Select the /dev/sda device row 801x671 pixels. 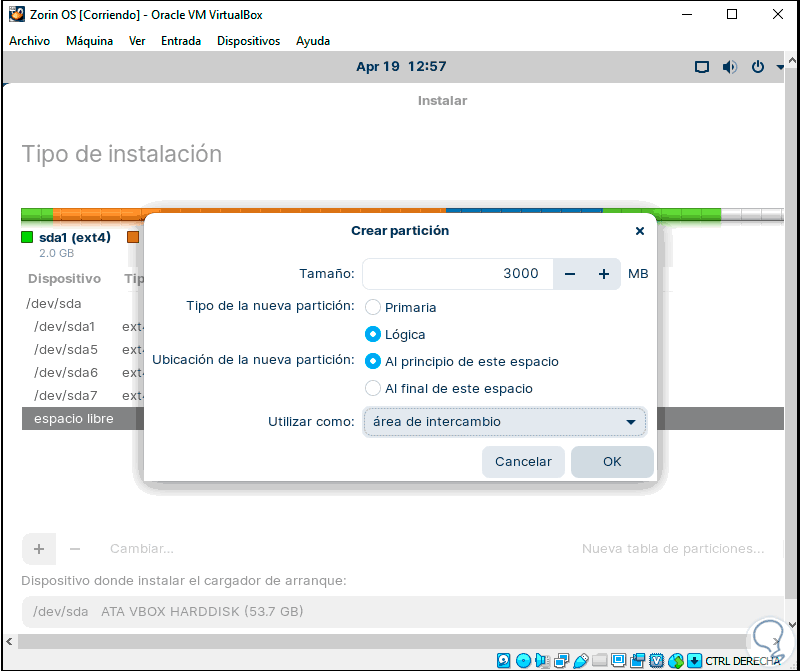click(x=54, y=304)
